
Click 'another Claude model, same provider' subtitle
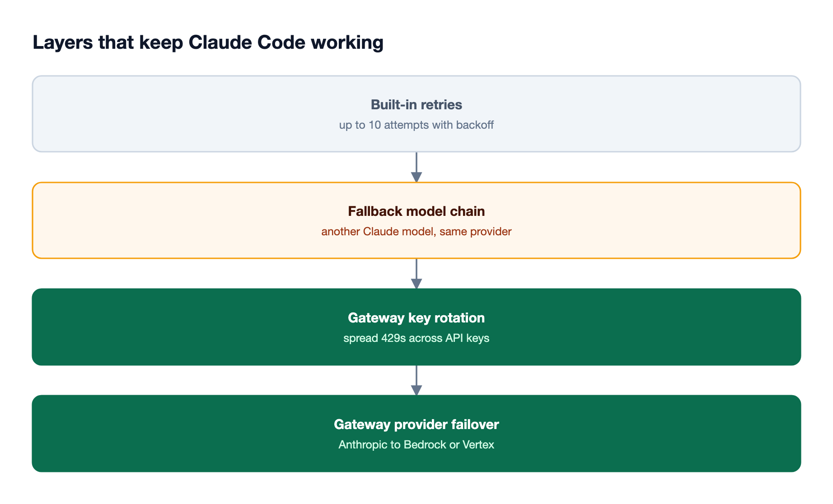point(416,232)
